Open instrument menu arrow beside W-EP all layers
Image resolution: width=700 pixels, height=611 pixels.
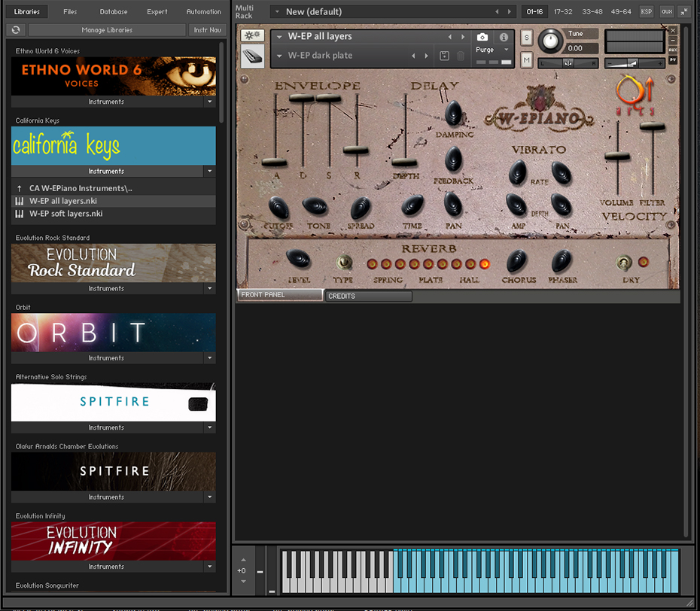[279, 37]
